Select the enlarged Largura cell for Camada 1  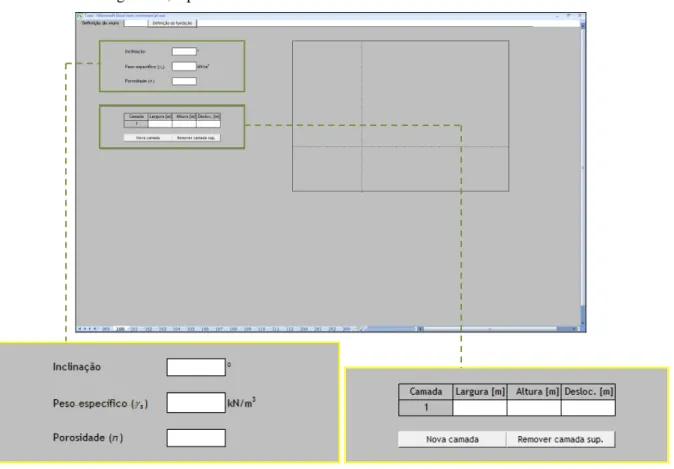click(480, 408)
